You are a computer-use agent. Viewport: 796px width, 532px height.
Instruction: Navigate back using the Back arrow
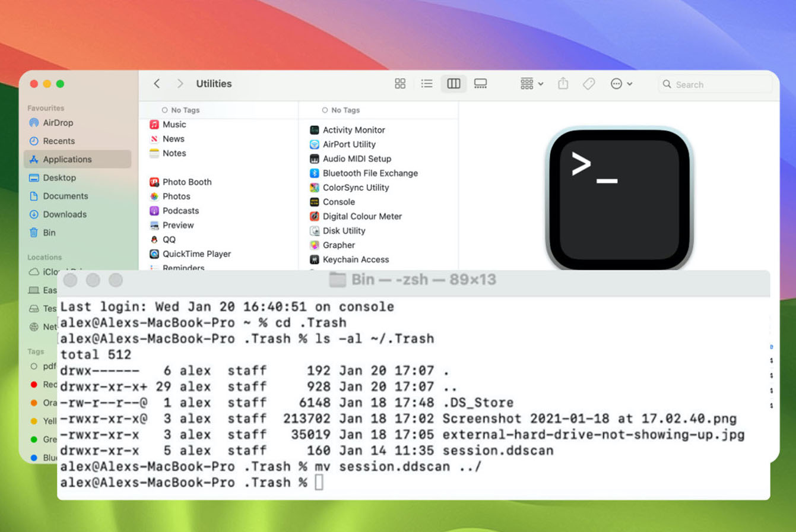point(156,84)
